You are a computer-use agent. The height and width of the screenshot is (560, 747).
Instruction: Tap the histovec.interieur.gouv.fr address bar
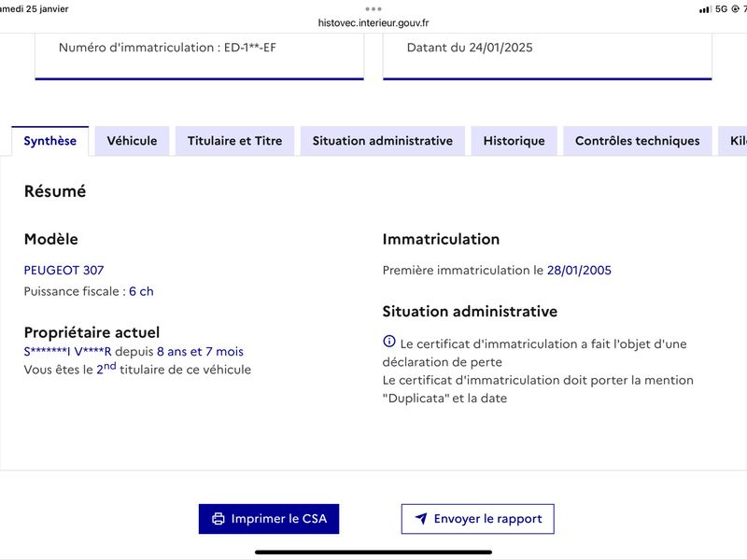pos(373,22)
